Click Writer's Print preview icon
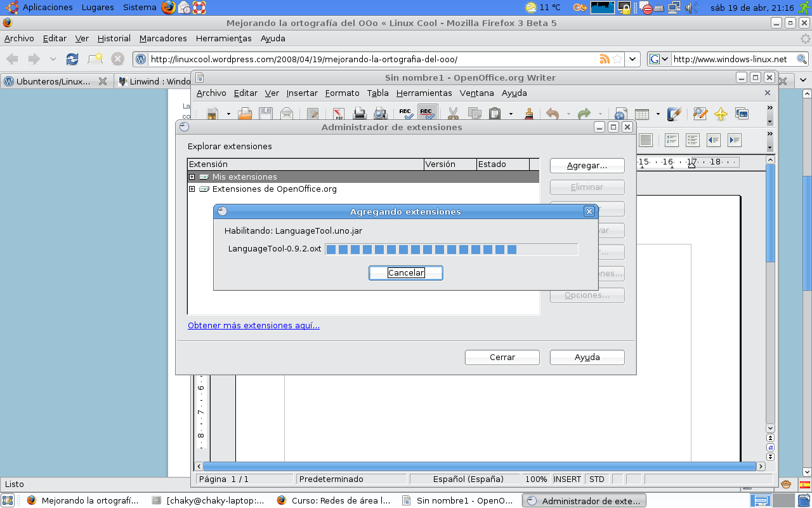Viewport: 812px width, 508px height. pyautogui.click(x=380, y=114)
